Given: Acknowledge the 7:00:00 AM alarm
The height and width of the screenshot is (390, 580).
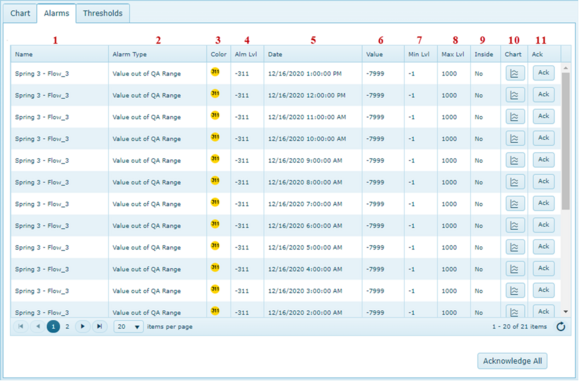Looking at the screenshot, I should pos(543,203).
